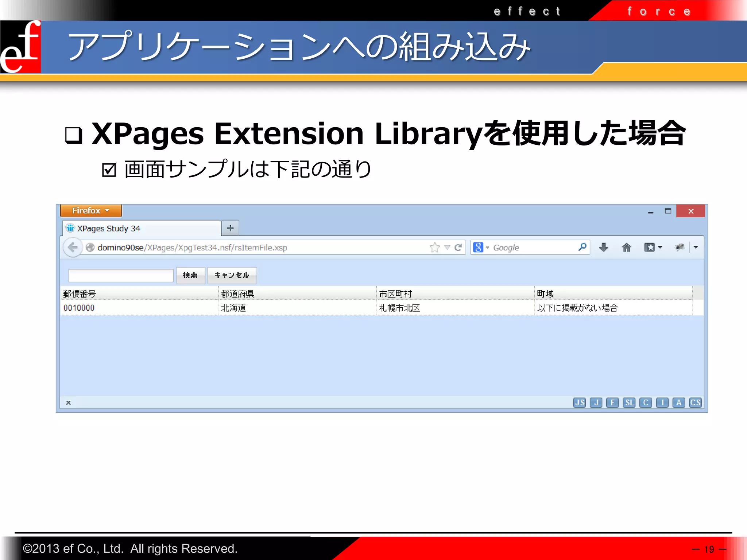Click the 市区町村 column header
747x560 pixels.
tap(455, 293)
